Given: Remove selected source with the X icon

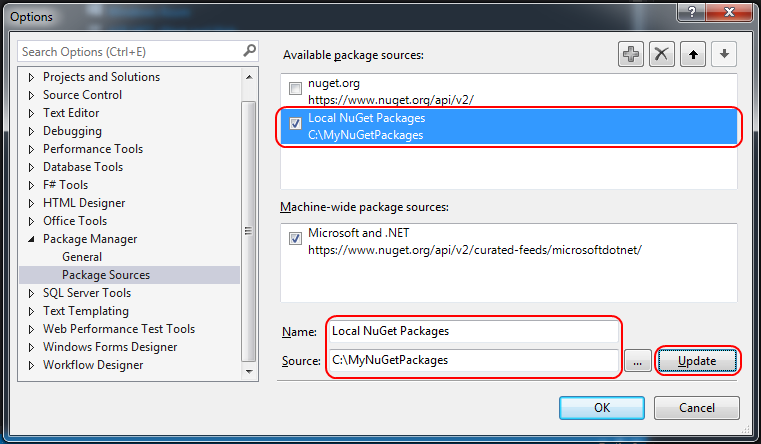Looking at the screenshot, I should (662, 54).
